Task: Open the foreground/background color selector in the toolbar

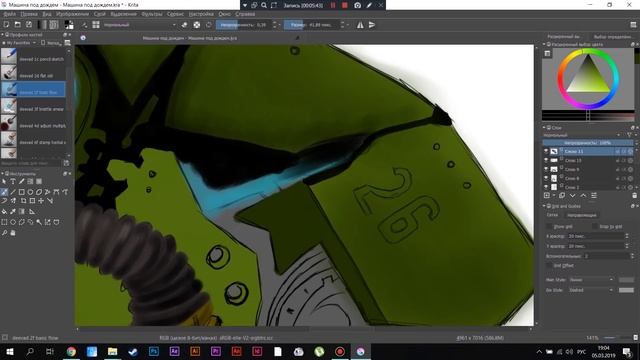Action: click(x=69, y=25)
